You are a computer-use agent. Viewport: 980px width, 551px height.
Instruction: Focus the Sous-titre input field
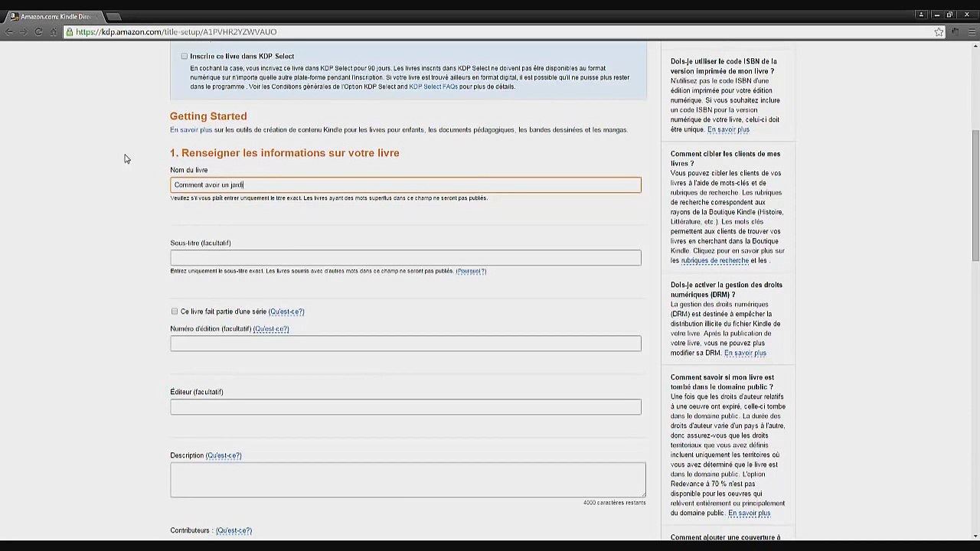coord(406,258)
